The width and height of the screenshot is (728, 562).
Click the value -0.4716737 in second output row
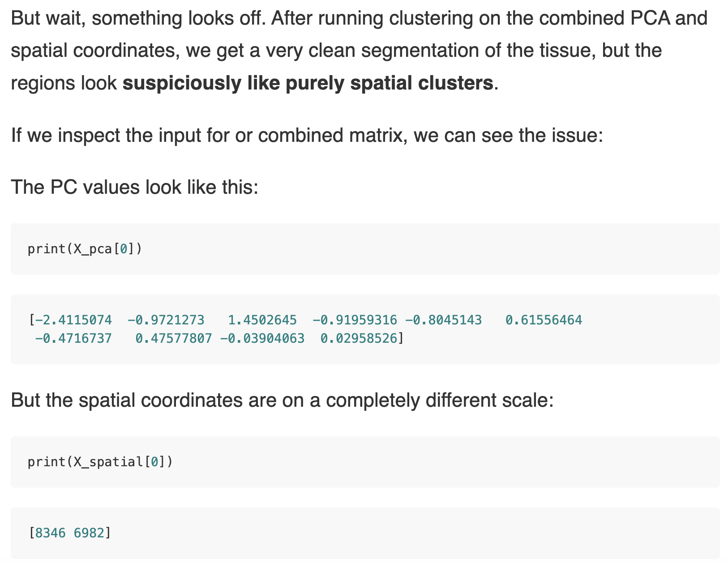point(73,338)
